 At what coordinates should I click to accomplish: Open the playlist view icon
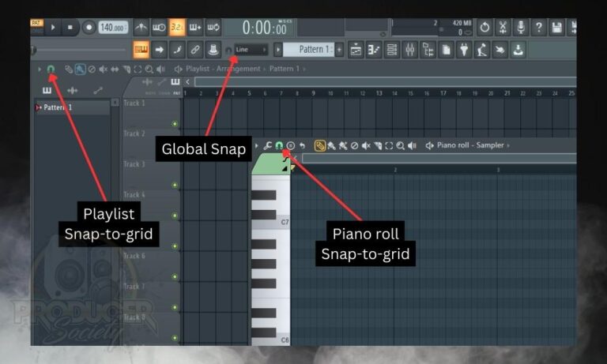356,50
